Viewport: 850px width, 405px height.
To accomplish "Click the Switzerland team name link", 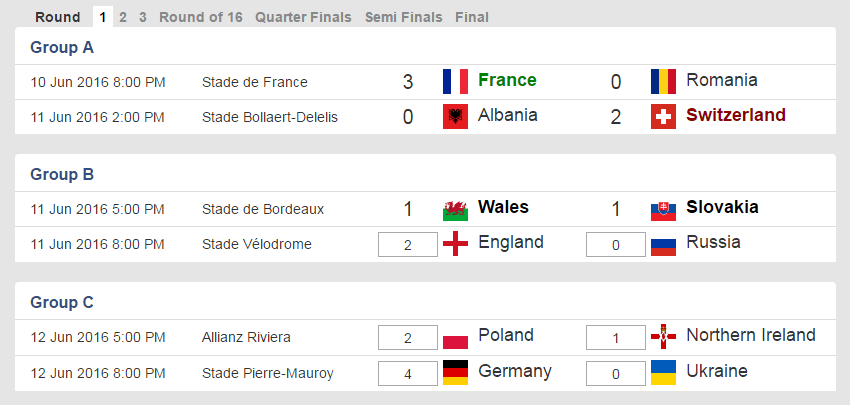I will pyautogui.click(x=736, y=115).
